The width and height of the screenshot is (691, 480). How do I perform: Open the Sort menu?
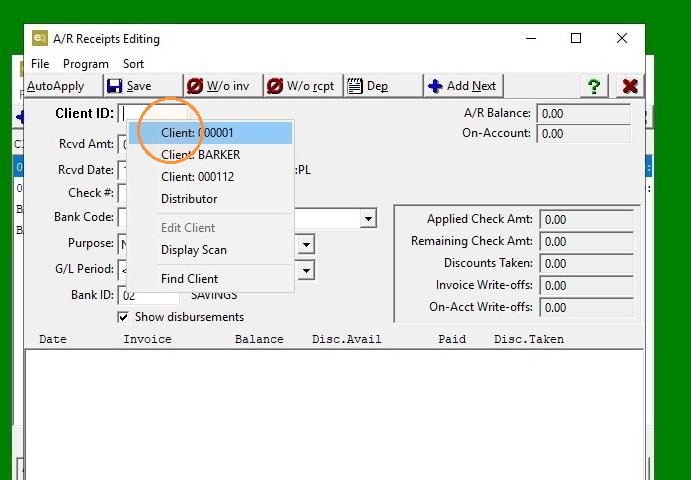pos(133,64)
